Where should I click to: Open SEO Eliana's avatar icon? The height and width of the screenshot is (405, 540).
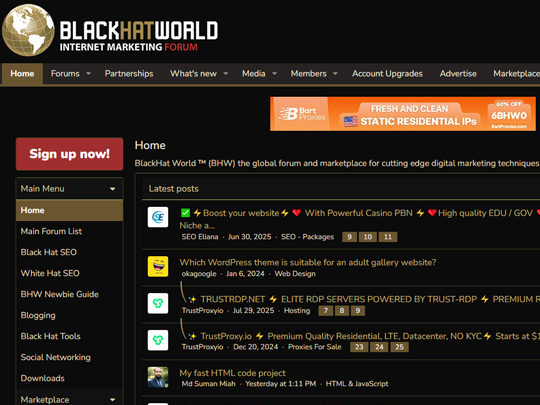(x=158, y=217)
